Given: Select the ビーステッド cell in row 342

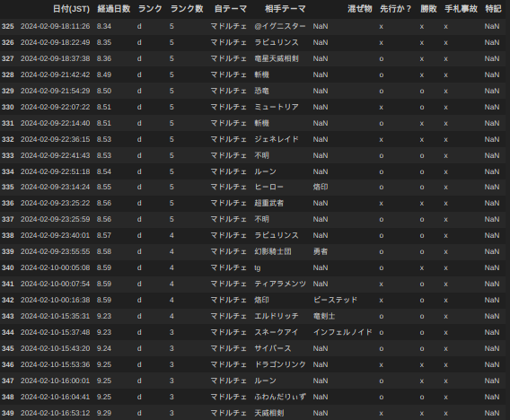Looking at the screenshot, I should tap(335, 300).
